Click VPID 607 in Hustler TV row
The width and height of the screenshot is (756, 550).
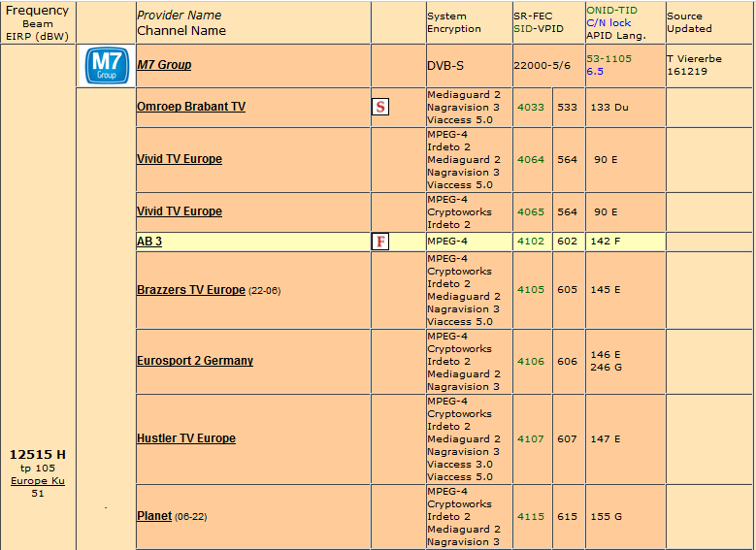pyautogui.click(x=567, y=439)
